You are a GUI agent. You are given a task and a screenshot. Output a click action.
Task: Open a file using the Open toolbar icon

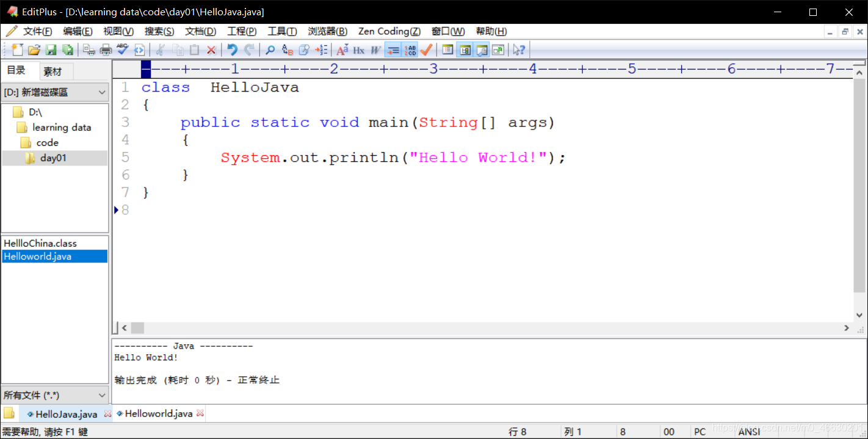[x=34, y=49]
